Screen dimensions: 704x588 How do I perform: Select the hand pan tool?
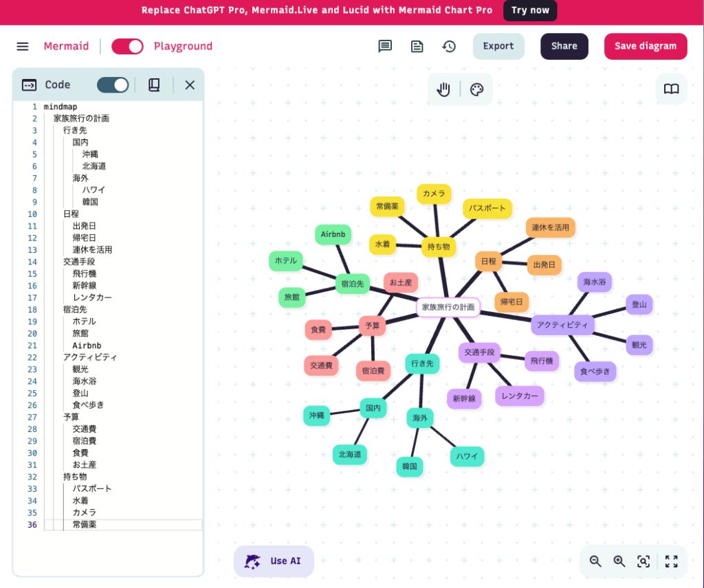coord(443,89)
